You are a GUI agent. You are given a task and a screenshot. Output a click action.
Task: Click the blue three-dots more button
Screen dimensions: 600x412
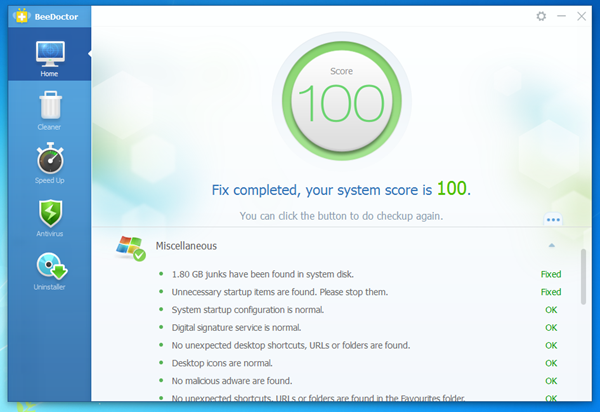(553, 219)
